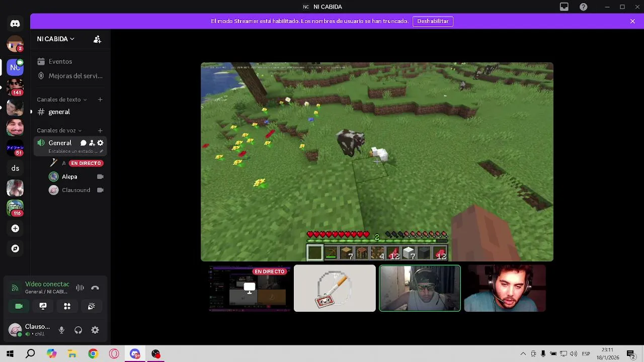View connection info via green signal icon

coord(15,288)
